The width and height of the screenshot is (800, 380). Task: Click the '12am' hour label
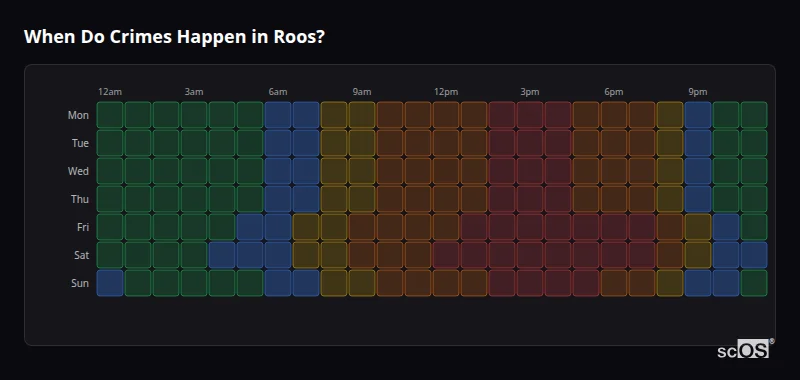point(110,92)
